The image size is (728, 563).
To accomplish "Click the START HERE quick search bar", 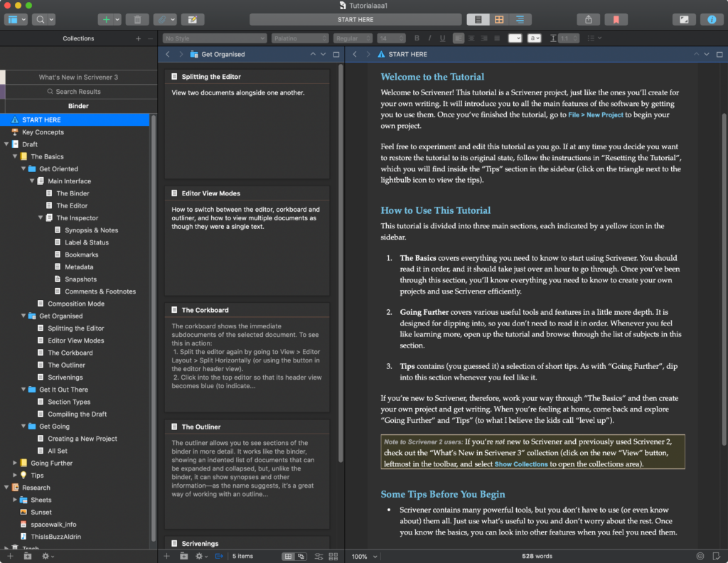I will 355,19.
